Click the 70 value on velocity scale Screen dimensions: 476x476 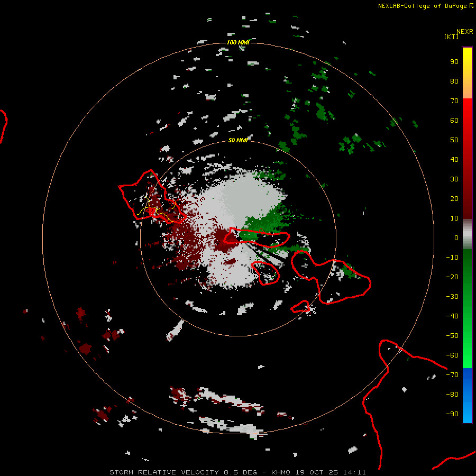454,101
